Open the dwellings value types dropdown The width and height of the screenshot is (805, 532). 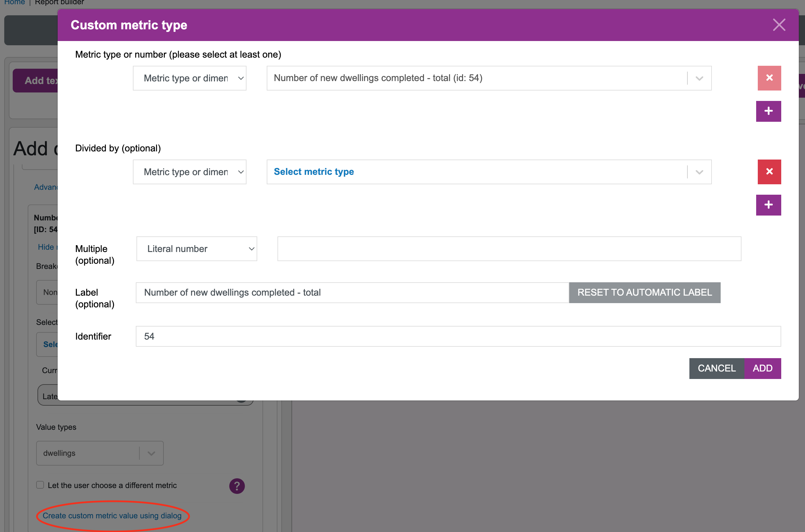tap(100, 453)
